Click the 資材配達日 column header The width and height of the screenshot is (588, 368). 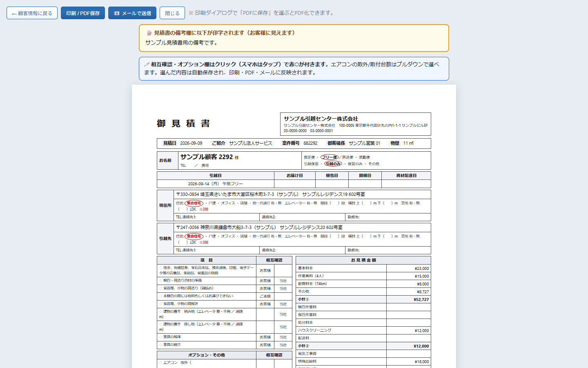pyautogui.click(x=406, y=175)
